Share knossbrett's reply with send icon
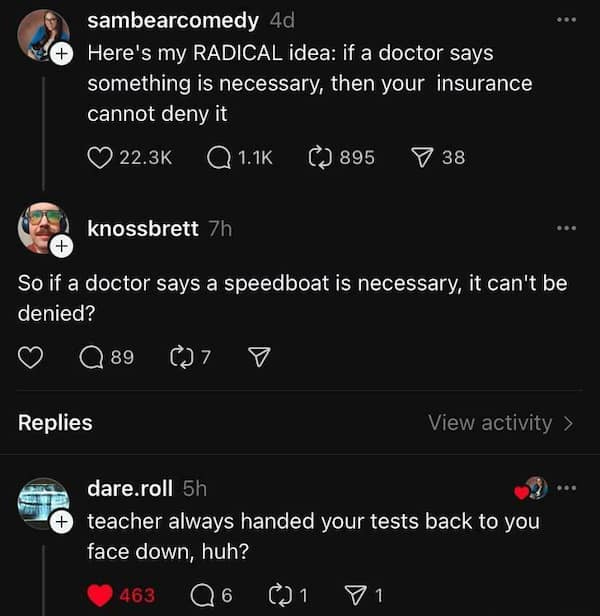Image resolution: width=600 pixels, height=616 pixels. (x=260, y=357)
